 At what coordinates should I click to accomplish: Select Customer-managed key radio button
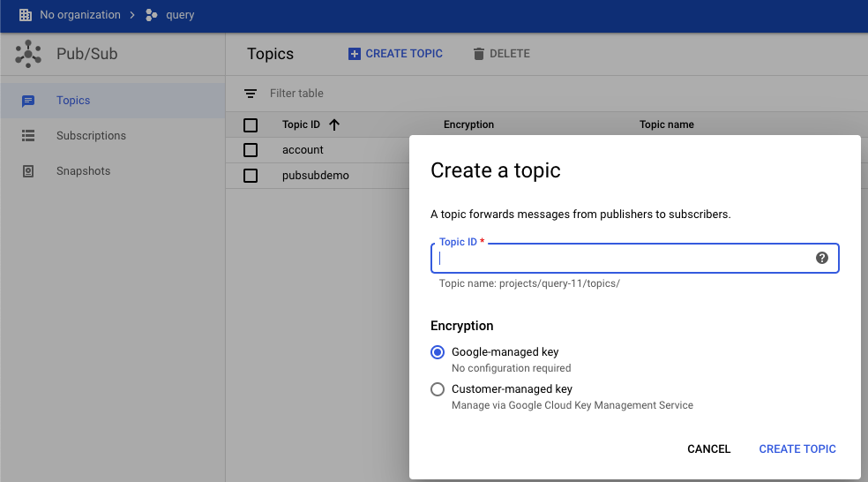coord(438,389)
